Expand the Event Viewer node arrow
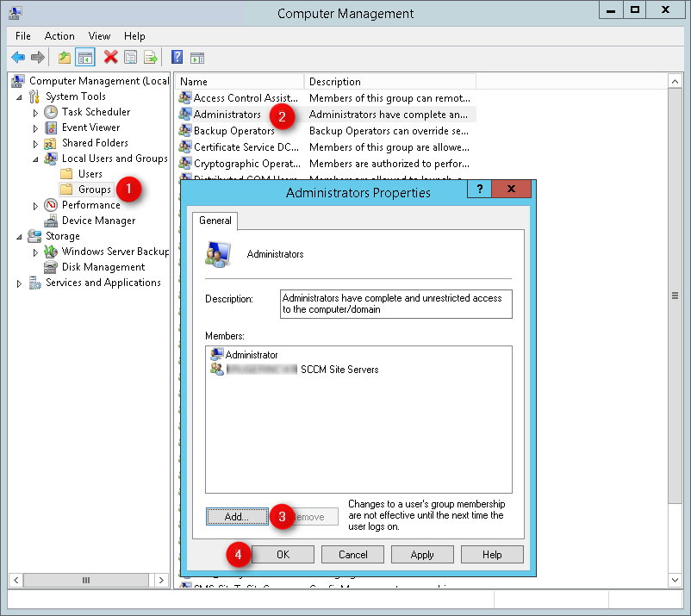This screenshot has width=691, height=616. click(x=35, y=128)
